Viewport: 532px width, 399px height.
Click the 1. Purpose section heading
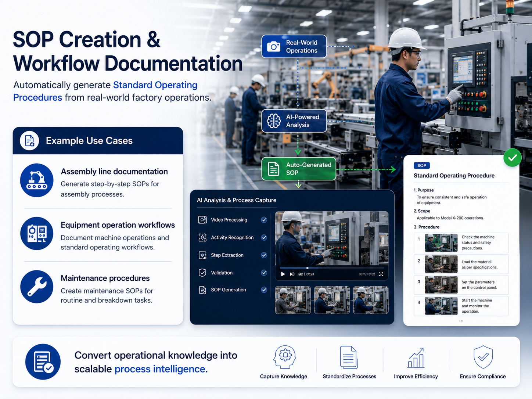tap(424, 190)
